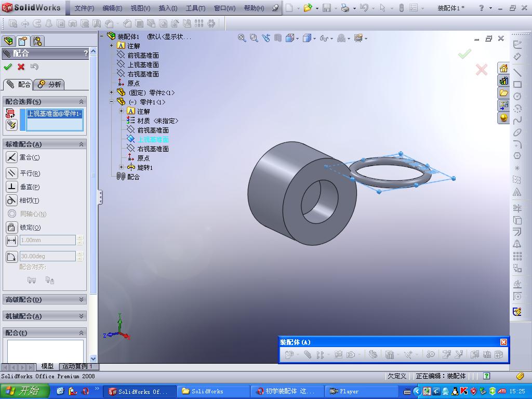The width and height of the screenshot is (532, 399).
Task: Click the Print icon in top toolbar
Action: [345, 8]
